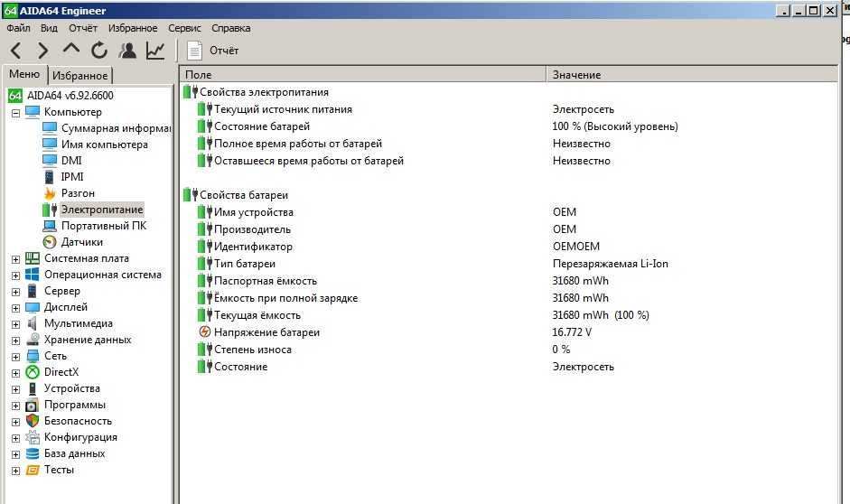Viewport: 850px width, 504px height.
Task: Collapse the Компьютер tree node
Action: tap(15, 113)
